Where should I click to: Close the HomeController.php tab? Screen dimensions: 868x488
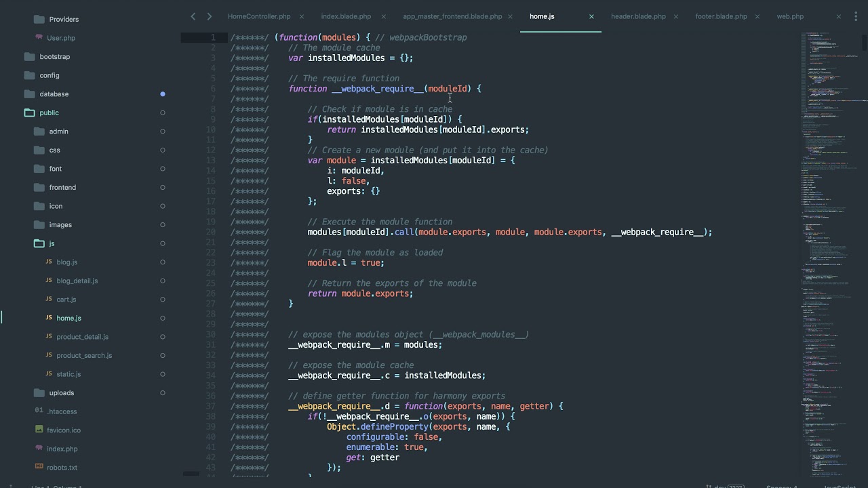point(302,16)
